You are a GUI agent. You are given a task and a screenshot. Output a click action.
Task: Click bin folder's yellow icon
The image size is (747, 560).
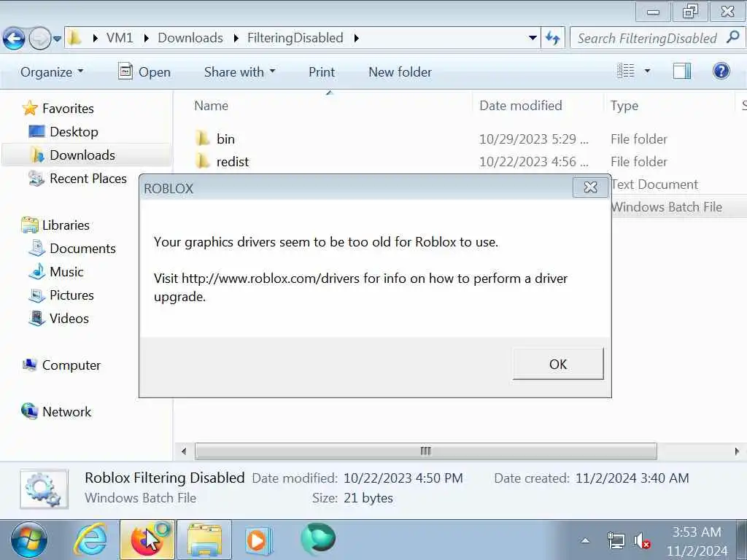(203, 139)
